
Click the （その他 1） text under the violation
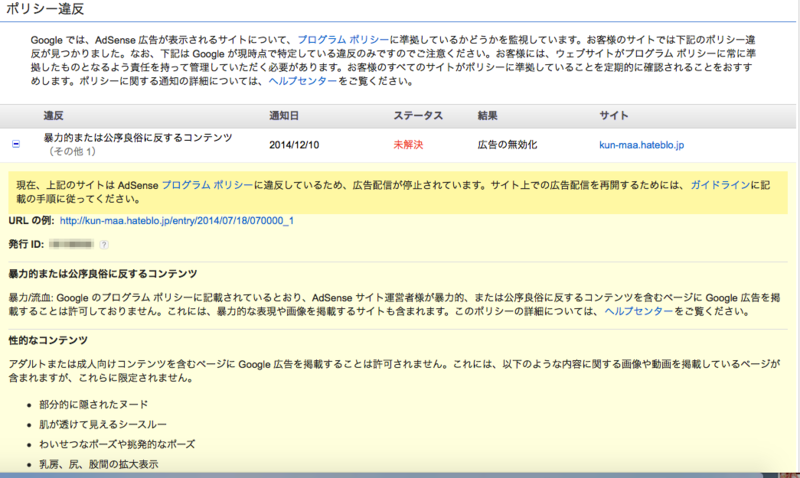point(71,152)
